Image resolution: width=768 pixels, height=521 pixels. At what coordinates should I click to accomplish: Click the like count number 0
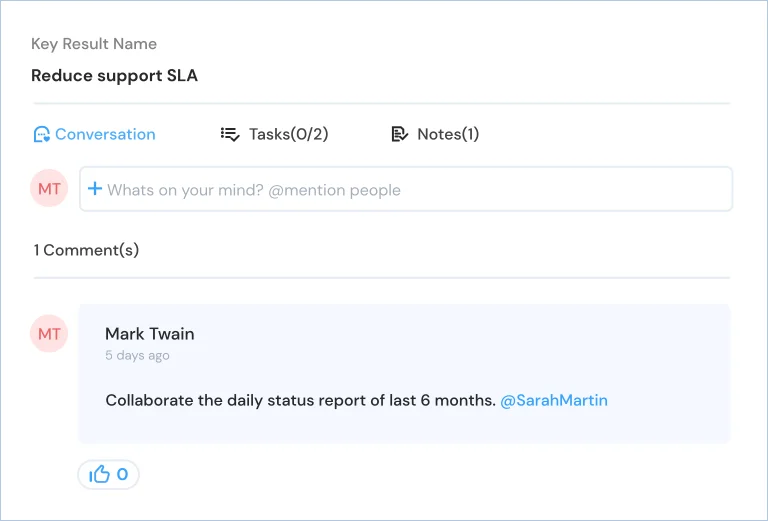click(x=122, y=474)
